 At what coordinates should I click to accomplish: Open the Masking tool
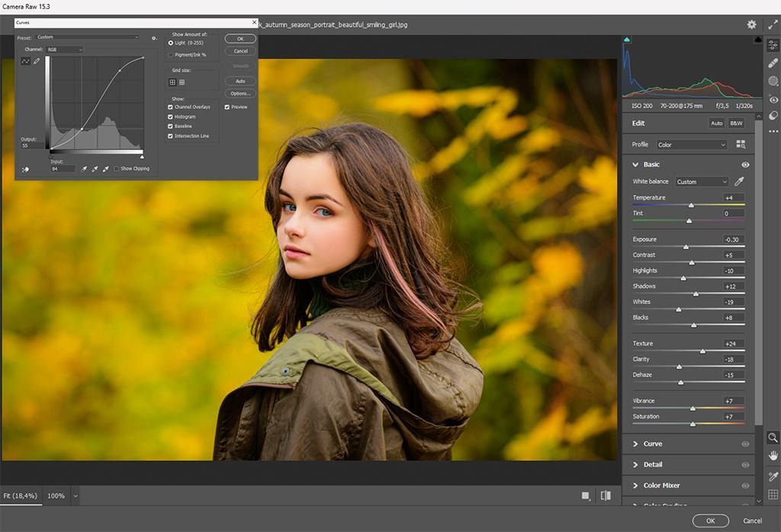point(773,81)
